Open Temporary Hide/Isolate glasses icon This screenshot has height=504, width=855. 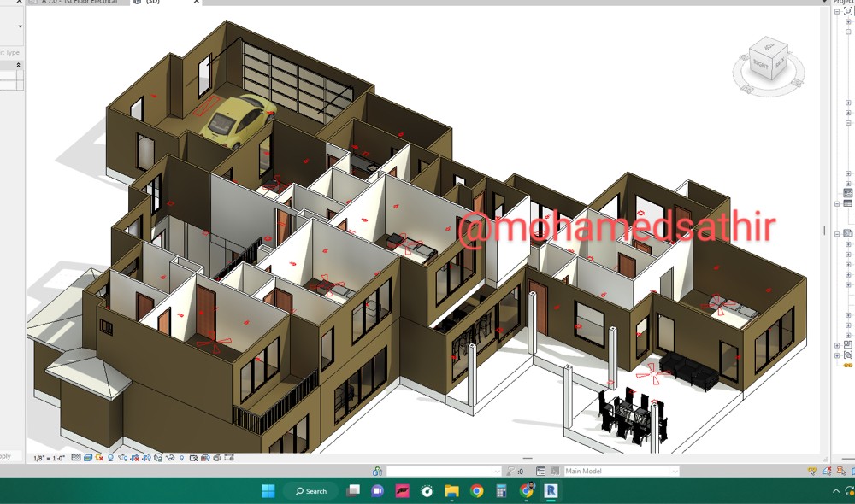(x=170, y=458)
